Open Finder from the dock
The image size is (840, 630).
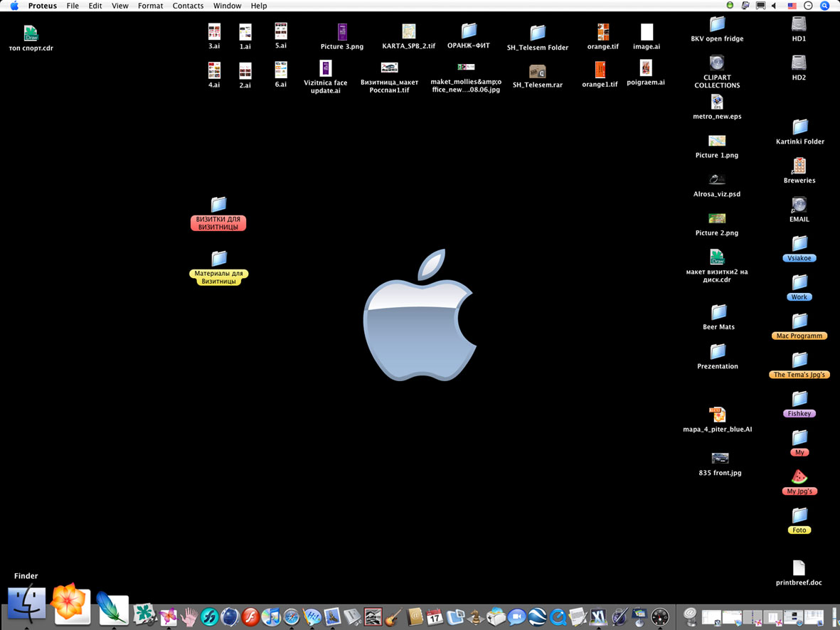[x=26, y=604]
